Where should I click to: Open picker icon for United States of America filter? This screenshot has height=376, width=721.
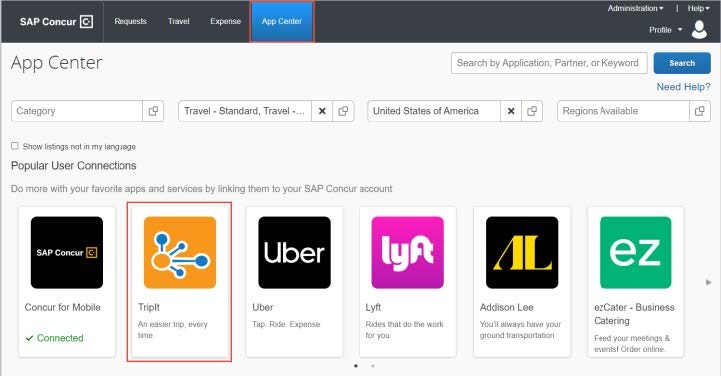click(532, 111)
